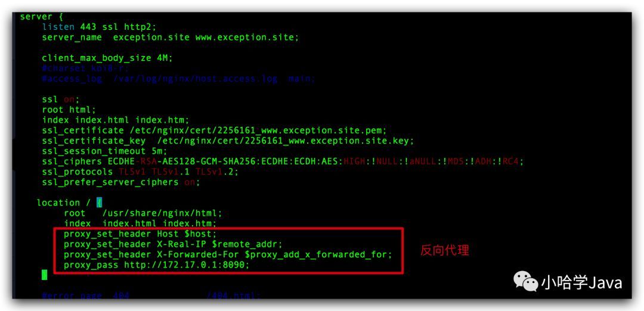Click the proxy_pass http://172.17.0.1:8090 line
This screenshot has width=644, height=311.
156,265
